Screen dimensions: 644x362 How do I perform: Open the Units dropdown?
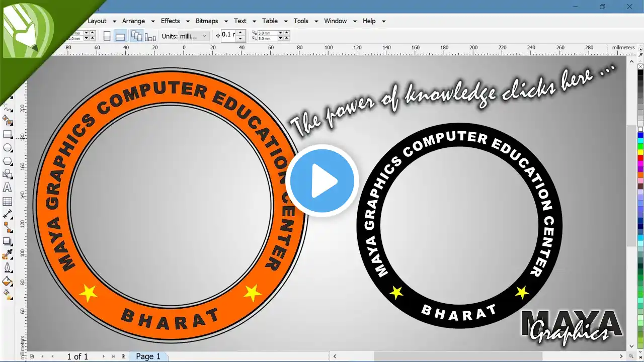194,36
